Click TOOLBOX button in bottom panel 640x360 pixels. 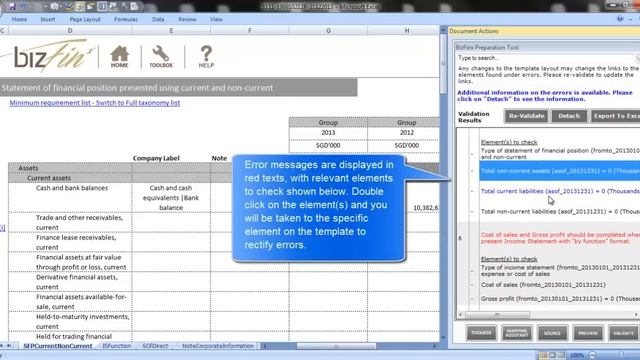[481, 333]
